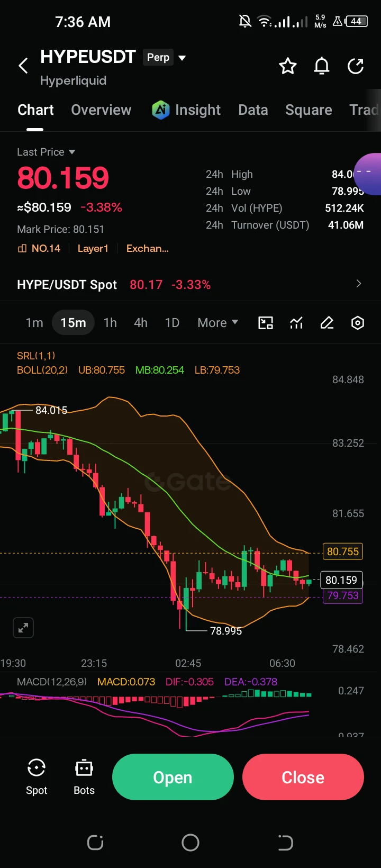Open chart layout picture-in-picture icon

pyautogui.click(x=266, y=323)
